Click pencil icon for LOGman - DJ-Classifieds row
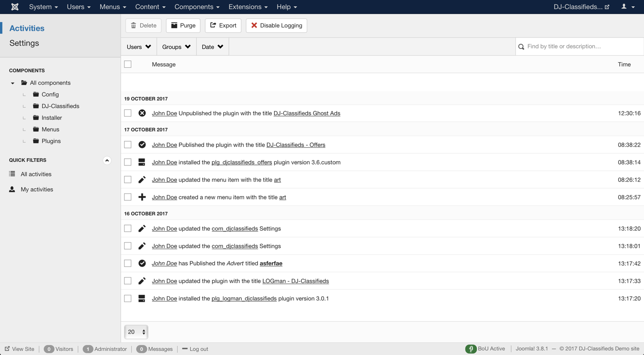 pos(142,281)
